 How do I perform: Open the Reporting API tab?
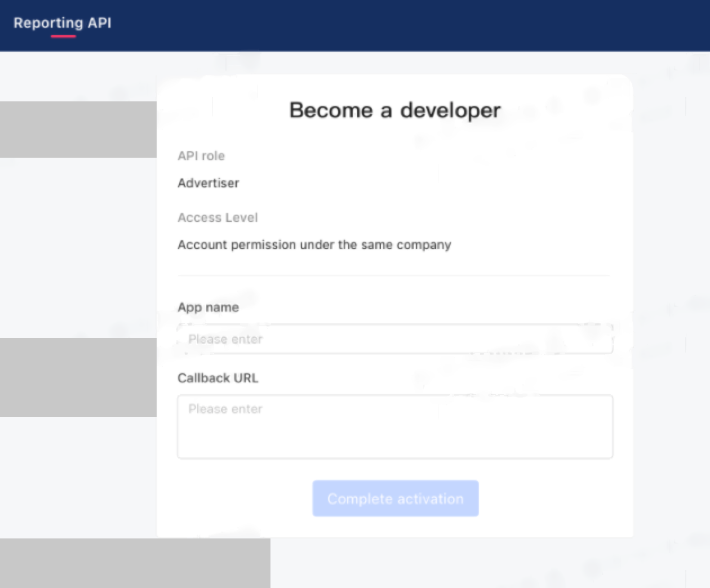(63, 23)
